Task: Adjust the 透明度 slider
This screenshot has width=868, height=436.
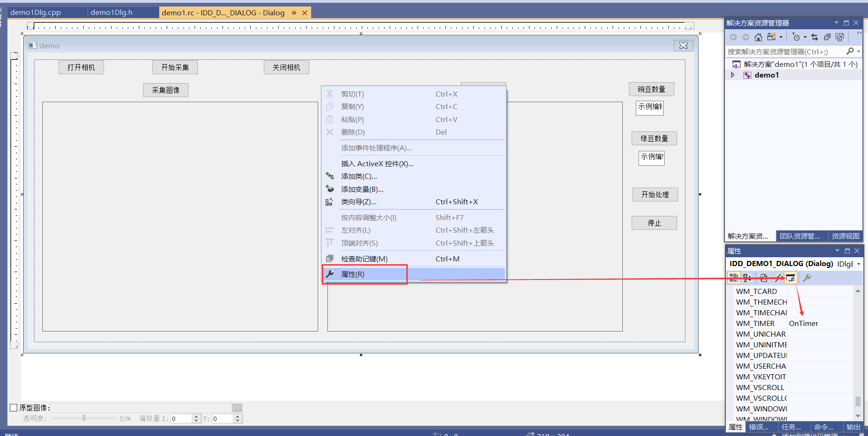Action: (84, 418)
